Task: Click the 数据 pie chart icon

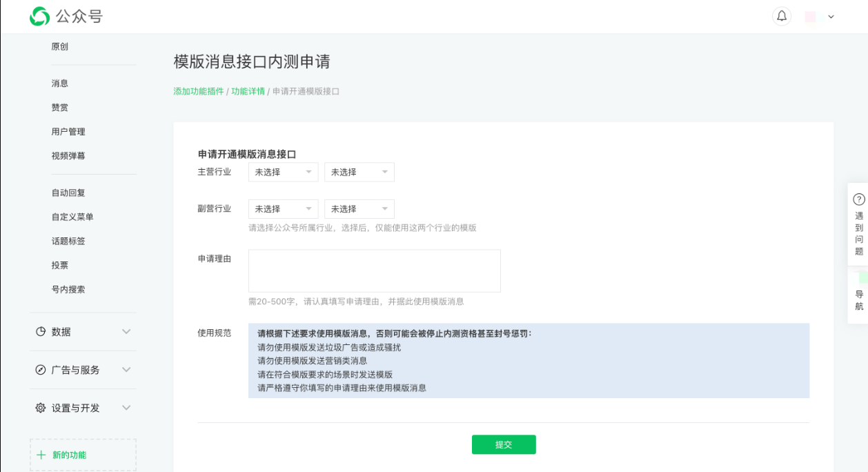Action: pos(41,332)
